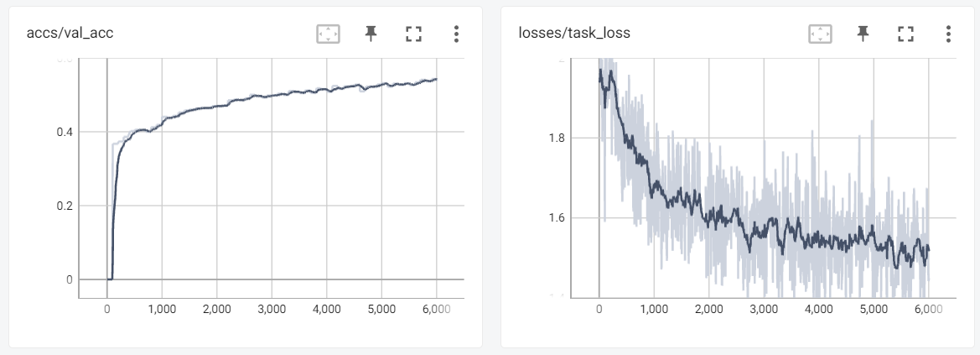980x355 pixels.
Task: Click the 1,000 x-axis label in task_loss chart
Action: (x=654, y=309)
